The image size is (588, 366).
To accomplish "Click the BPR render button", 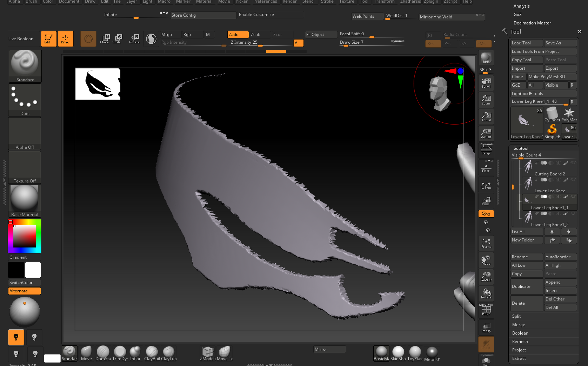I will pos(486,59).
